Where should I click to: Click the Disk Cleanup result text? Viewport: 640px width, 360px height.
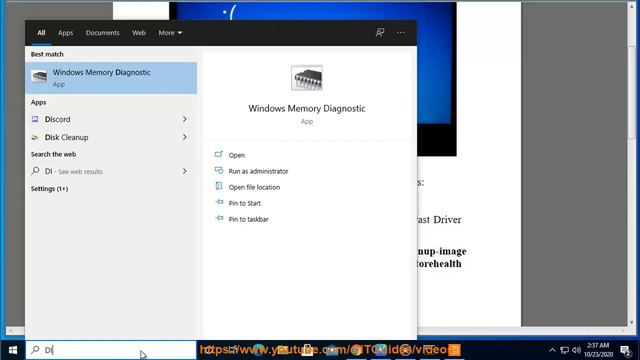tap(67, 137)
